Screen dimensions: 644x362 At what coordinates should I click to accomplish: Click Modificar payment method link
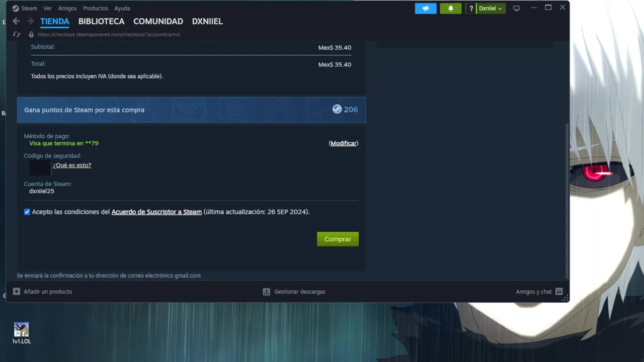pyautogui.click(x=344, y=143)
